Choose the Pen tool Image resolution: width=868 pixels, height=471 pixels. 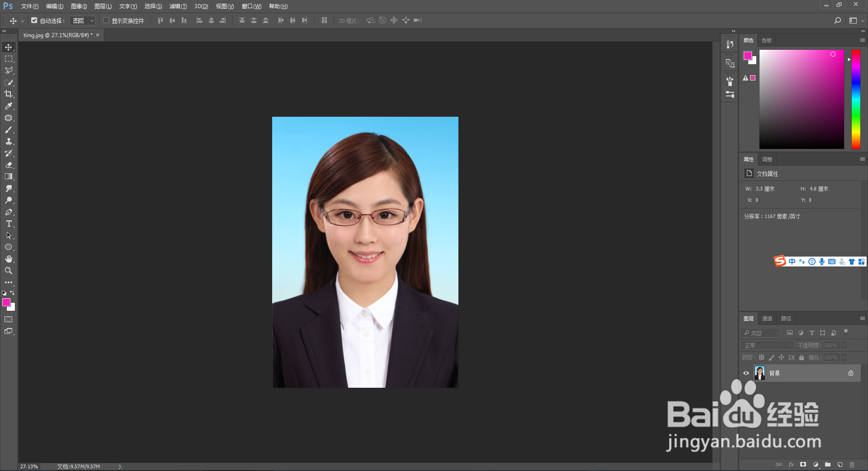point(9,212)
